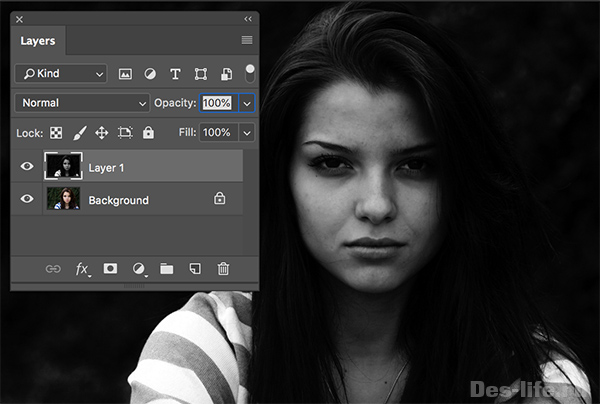600x404 pixels.
Task: Select the Layers panel tab
Action: 38,41
